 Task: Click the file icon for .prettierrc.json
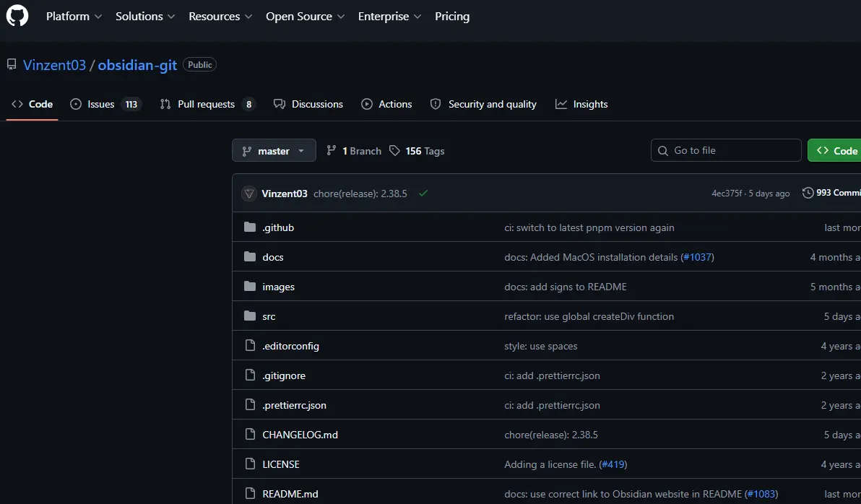coord(250,404)
